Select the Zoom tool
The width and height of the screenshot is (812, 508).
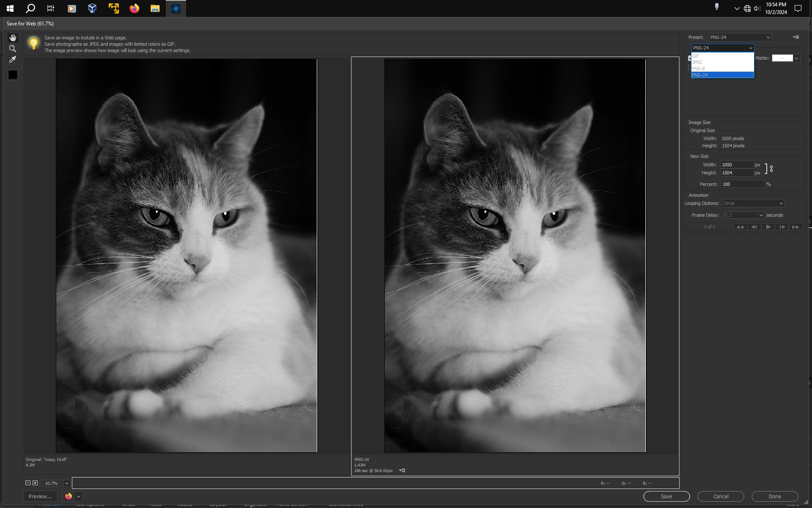[13, 49]
